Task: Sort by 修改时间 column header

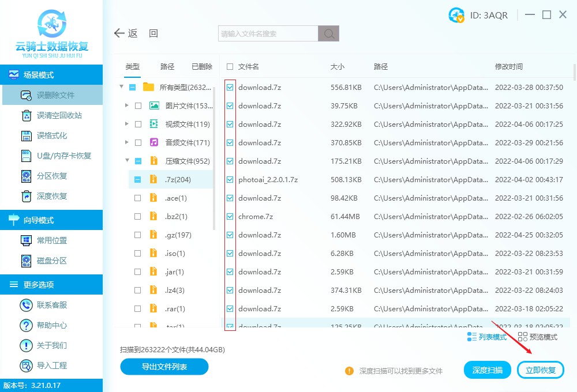Action: click(x=508, y=66)
